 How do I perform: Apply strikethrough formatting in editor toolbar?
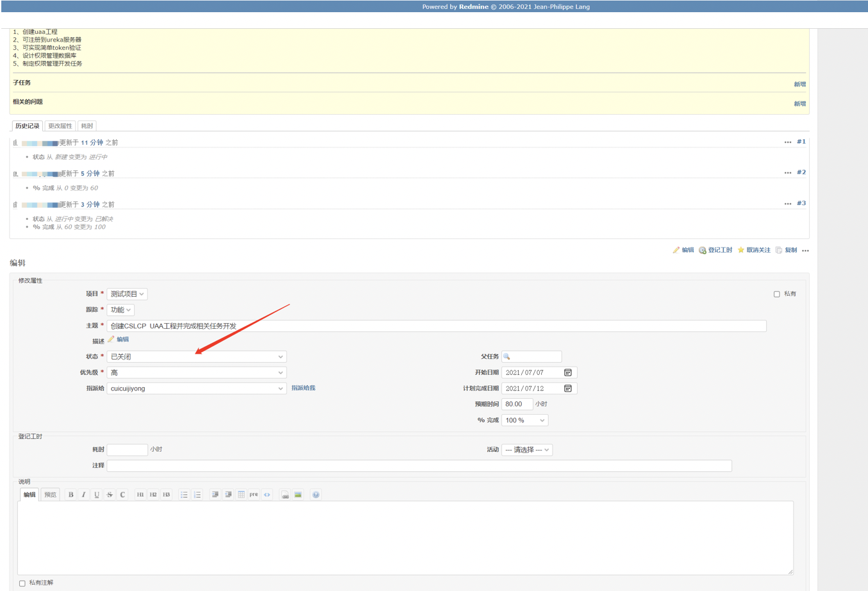click(x=110, y=495)
